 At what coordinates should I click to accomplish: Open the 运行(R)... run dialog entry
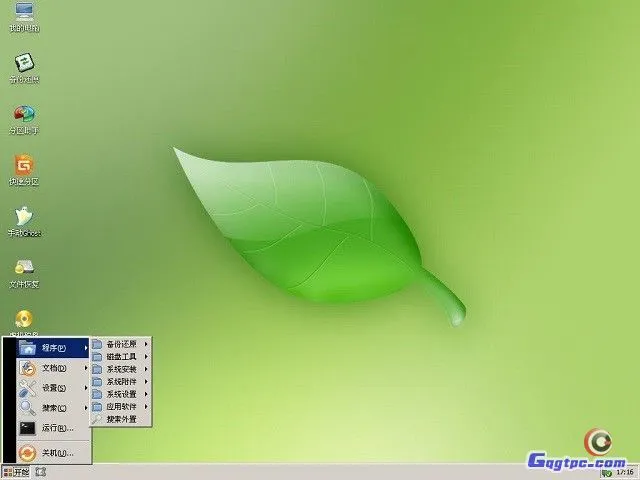click(53, 428)
